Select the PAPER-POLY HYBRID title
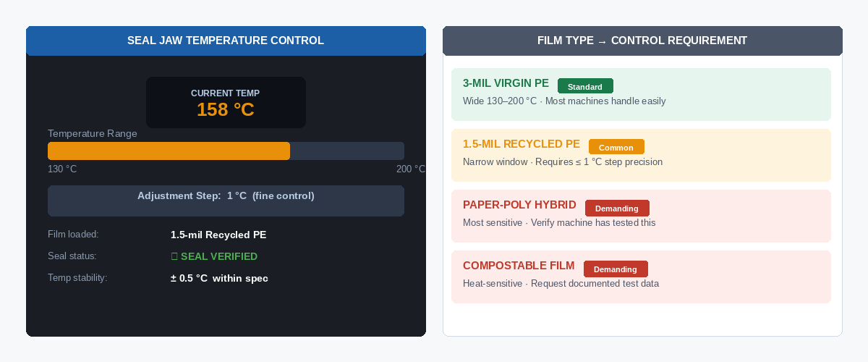This screenshot has height=362, width=868. click(519, 205)
